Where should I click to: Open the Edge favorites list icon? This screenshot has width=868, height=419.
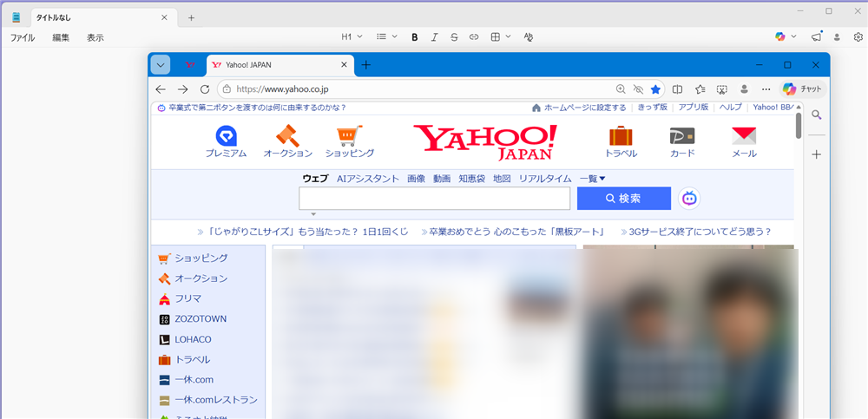click(x=700, y=89)
